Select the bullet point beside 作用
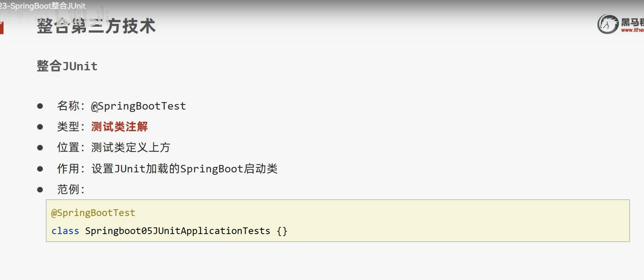This screenshot has width=644, height=280. (40, 169)
